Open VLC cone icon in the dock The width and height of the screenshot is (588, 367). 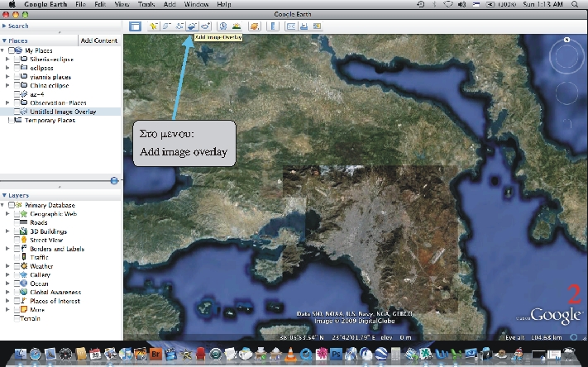click(290, 354)
